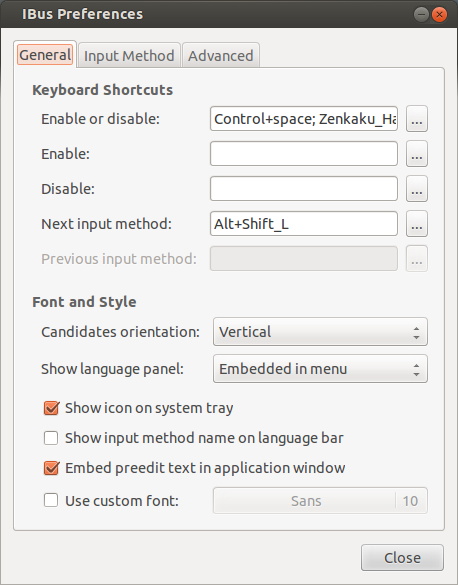Screen dimensions: 458x585
Task: Switch to the Input Method tab
Action: pyautogui.click(x=129, y=56)
